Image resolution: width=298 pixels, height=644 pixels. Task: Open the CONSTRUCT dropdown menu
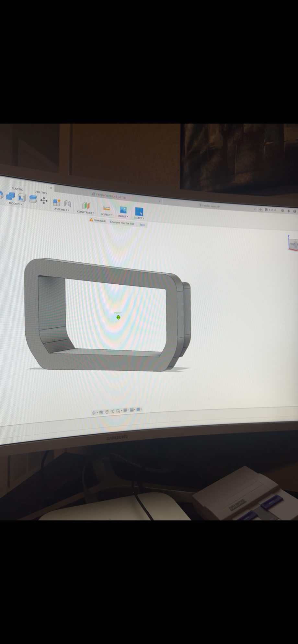[x=86, y=213]
